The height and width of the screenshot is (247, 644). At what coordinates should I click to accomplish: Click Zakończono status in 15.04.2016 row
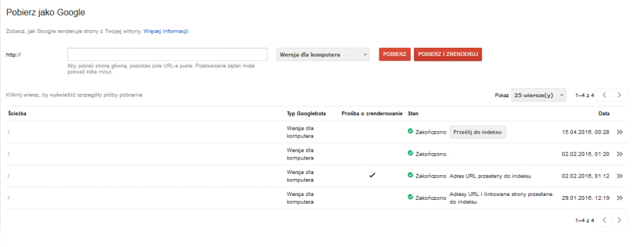(x=431, y=132)
